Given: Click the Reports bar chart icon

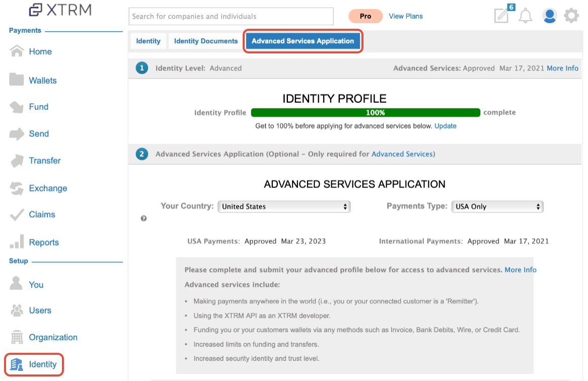Looking at the screenshot, I should [x=17, y=242].
